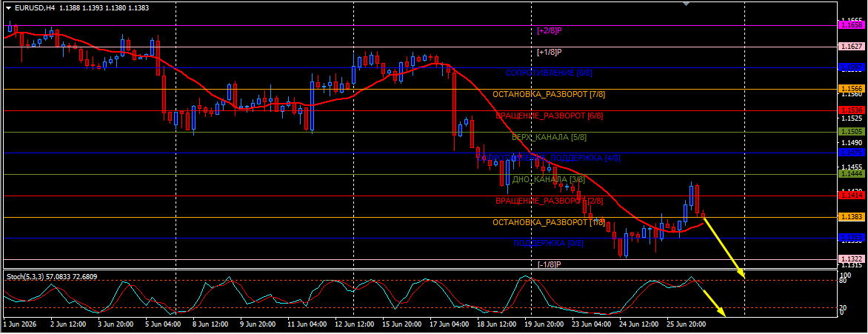
Task: Select the [-1/8]P Murrey level label
Action: click(550, 264)
